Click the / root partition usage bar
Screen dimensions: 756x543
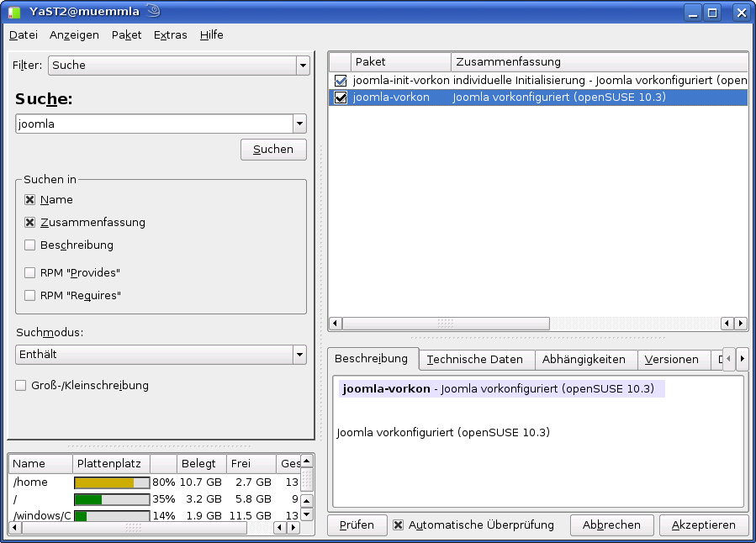tap(112, 499)
